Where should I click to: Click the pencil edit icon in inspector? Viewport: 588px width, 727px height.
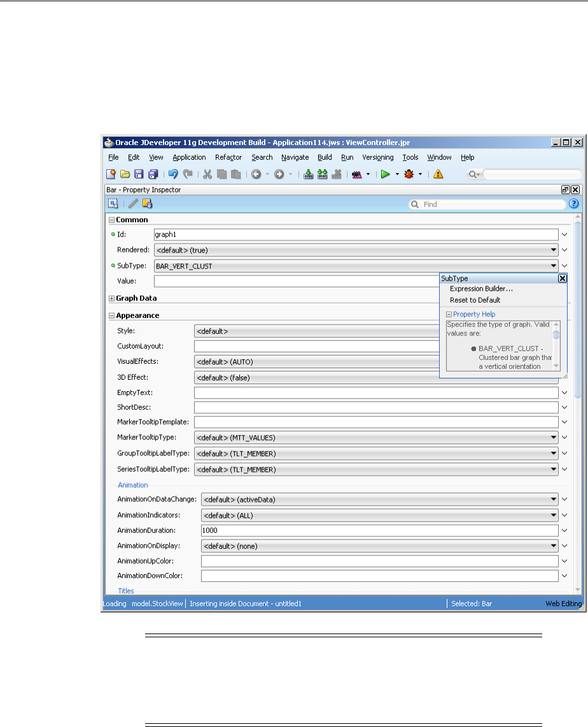[x=133, y=203]
